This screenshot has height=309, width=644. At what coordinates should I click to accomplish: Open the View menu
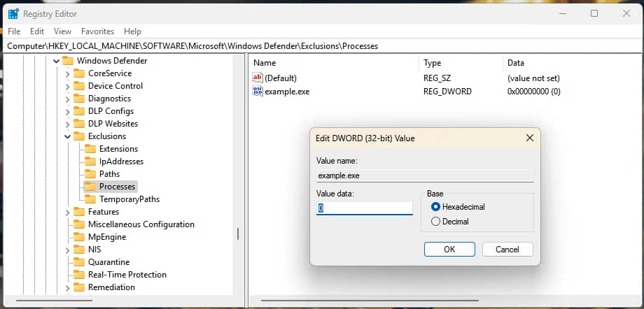tap(62, 31)
